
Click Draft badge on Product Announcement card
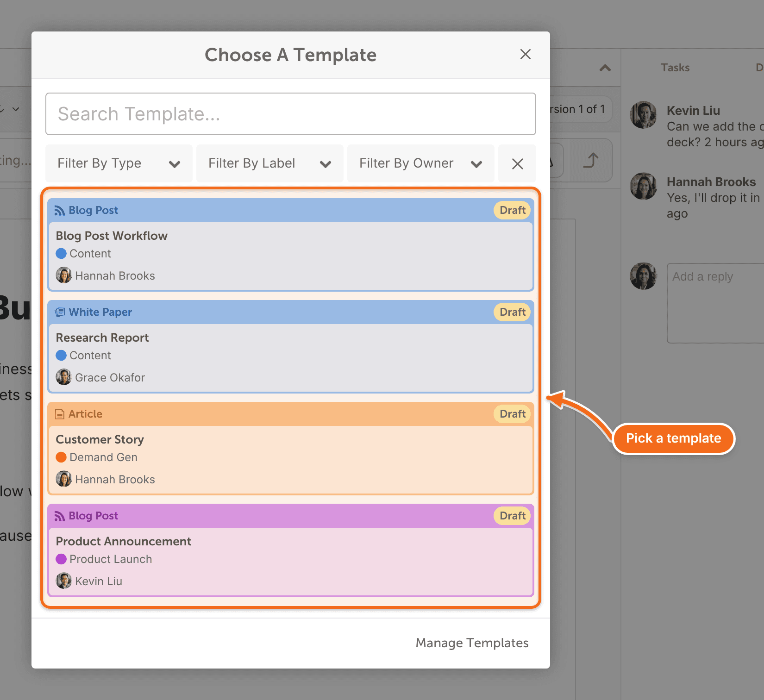click(512, 516)
